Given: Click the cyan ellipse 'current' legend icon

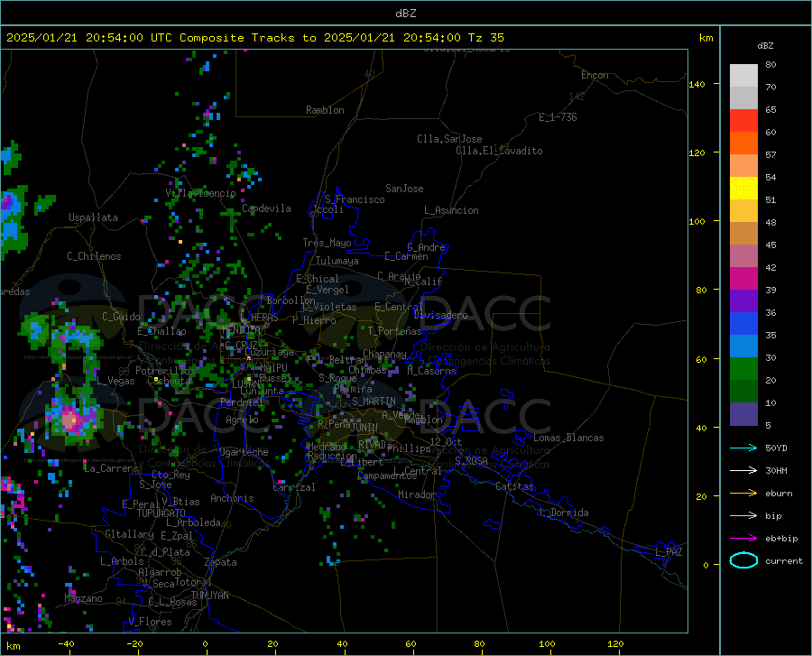Looking at the screenshot, I should 743,560.
